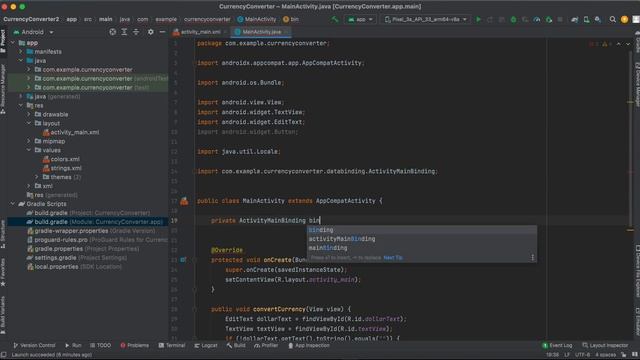
Task: Click the related XML file gutter icon at line 17
Action: click(184, 201)
